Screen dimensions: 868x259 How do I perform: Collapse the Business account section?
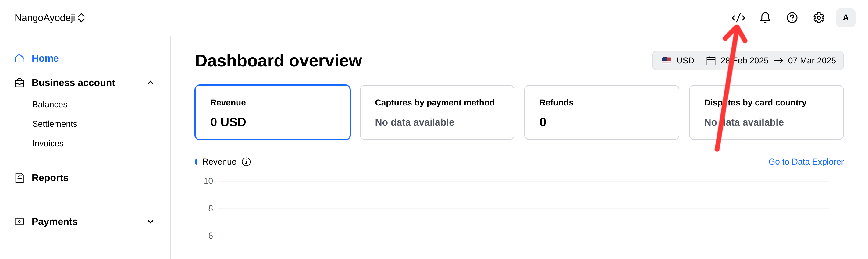click(151, 83)
